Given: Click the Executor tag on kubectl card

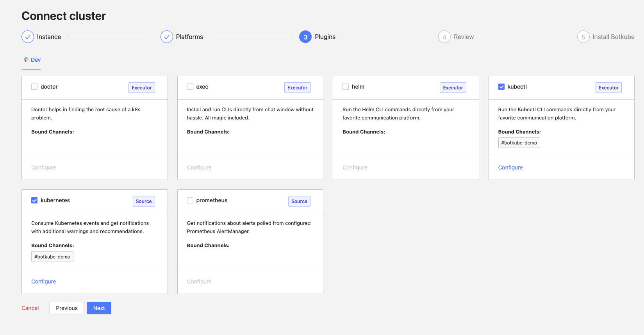Looking at the screenshot, I should click(x=608, y=87).
